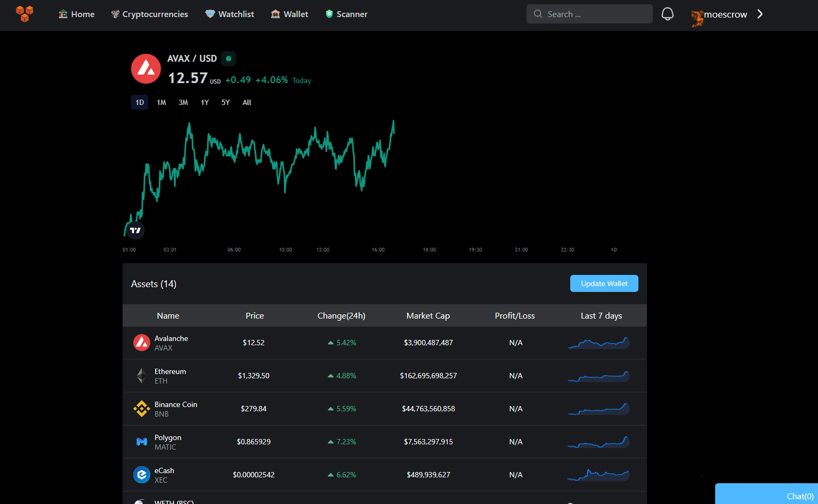Open eCash 7-day sparkline chart
The height and width of the screenshot is (504, 818).
[x=599, y=475]
